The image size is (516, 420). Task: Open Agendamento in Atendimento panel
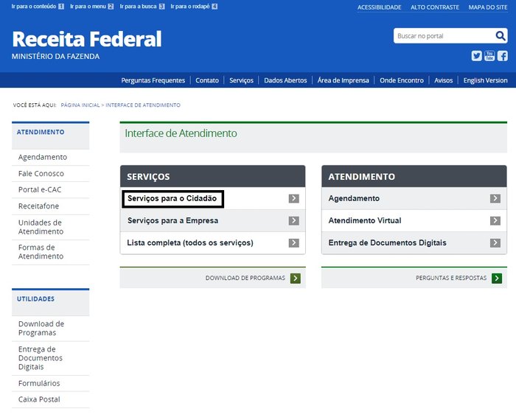tap(354, 198)
